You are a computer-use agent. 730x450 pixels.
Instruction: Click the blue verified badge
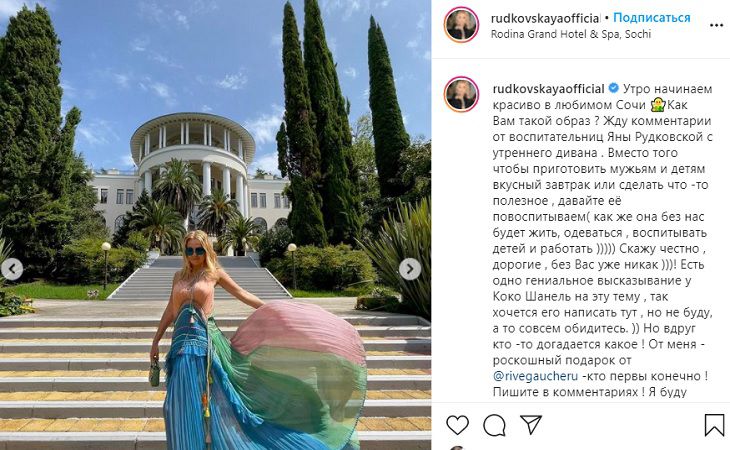click(x=614, y=88)
